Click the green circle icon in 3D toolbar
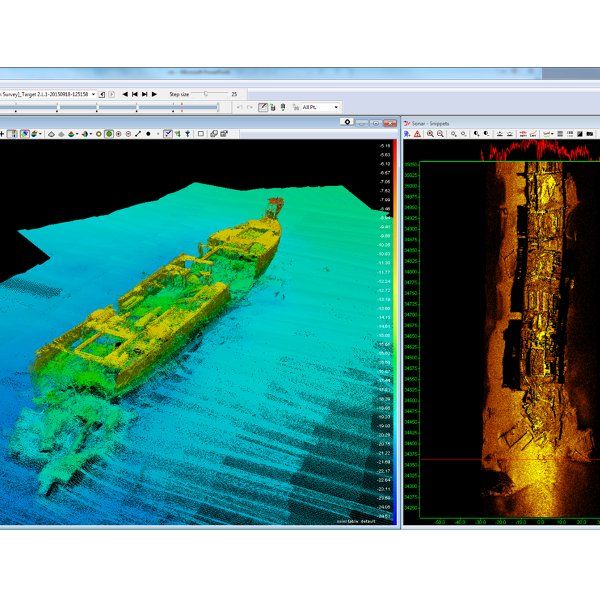Image resolution: width=600 pixels, height=600 pixels. (108, 133)
